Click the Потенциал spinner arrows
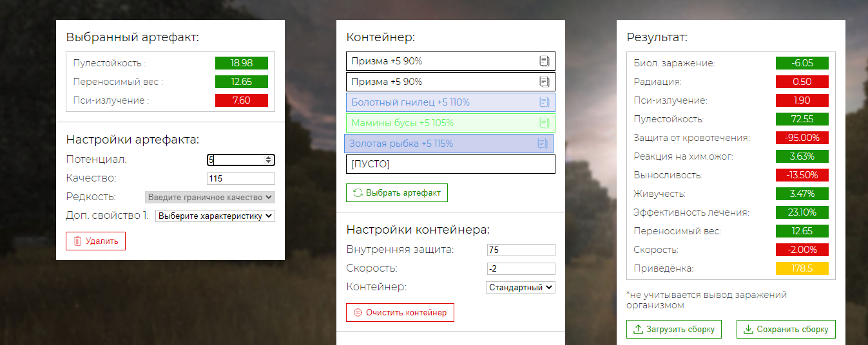The width and height of the screenshot is (868, 345). tap(269, 160)
